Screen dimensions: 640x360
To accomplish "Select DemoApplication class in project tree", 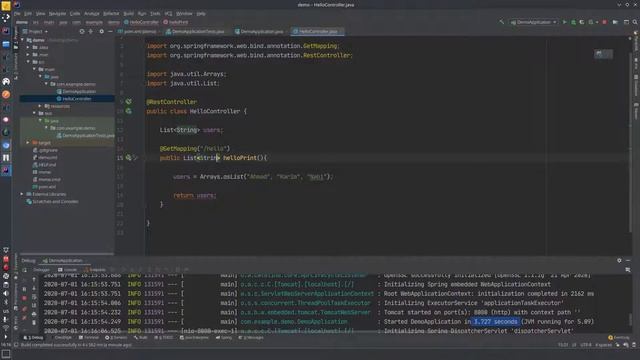I will 76,91.
